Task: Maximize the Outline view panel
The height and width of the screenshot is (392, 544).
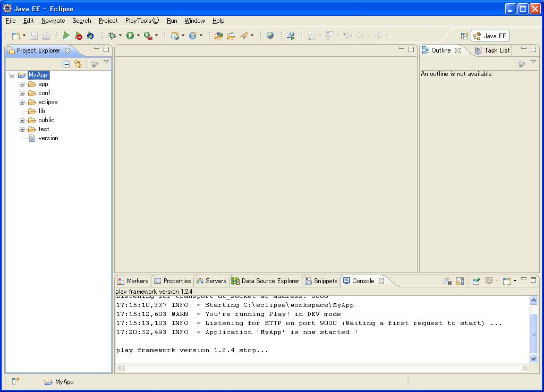Action: tap(533, 49)
